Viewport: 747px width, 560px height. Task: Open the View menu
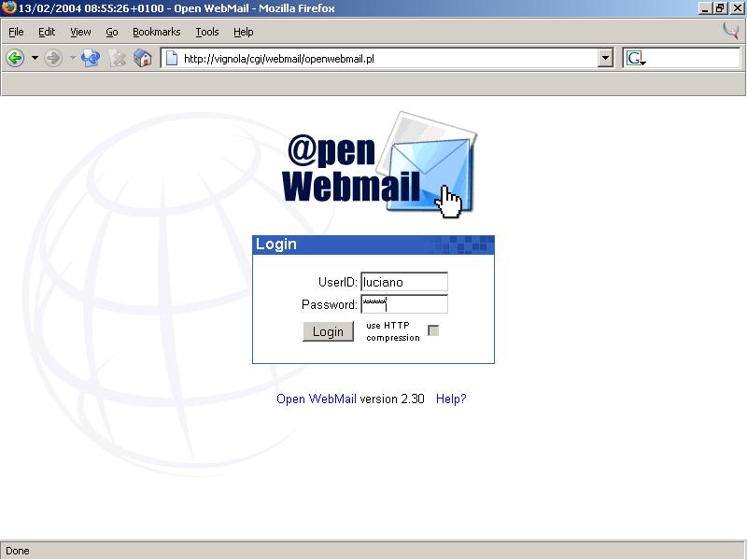[x=80, y=32]
